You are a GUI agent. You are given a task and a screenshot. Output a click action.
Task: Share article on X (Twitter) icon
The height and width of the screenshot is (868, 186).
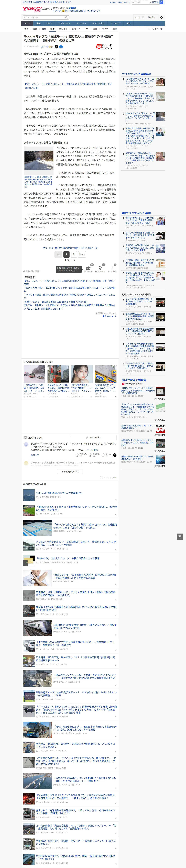[x=56, y=47]
